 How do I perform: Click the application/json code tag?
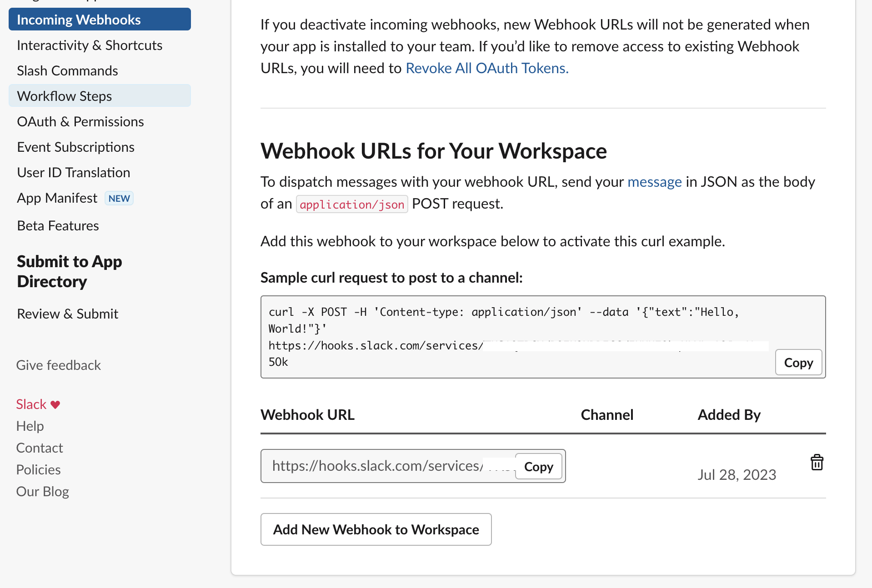tap(352, 204)
